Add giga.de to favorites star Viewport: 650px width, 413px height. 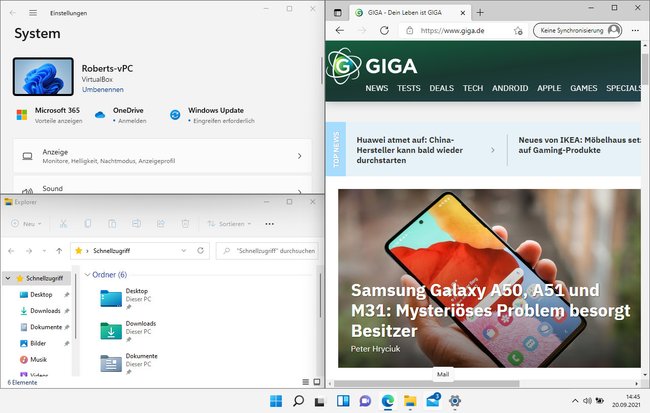(x=518, y=31)
